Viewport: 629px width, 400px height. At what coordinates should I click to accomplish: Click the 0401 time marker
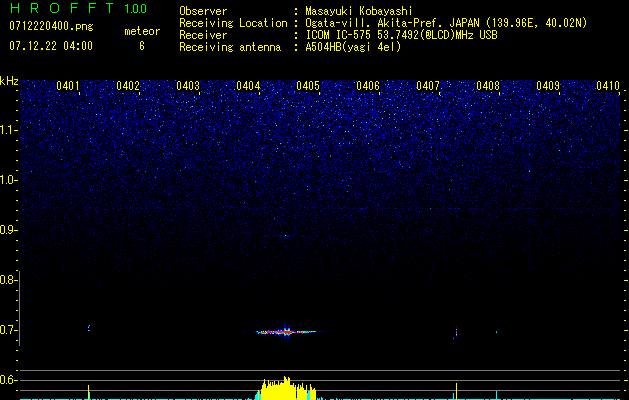(x=69, y=86)
